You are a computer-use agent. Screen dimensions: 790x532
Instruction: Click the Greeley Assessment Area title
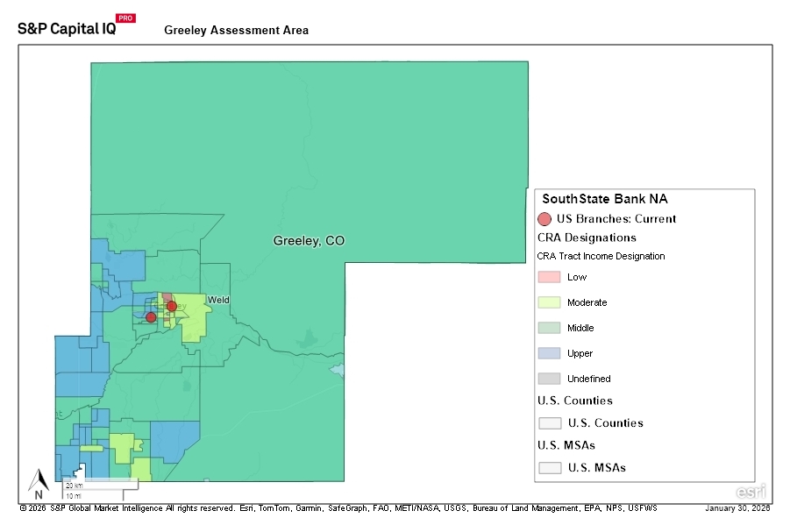(x=236, y=31)
